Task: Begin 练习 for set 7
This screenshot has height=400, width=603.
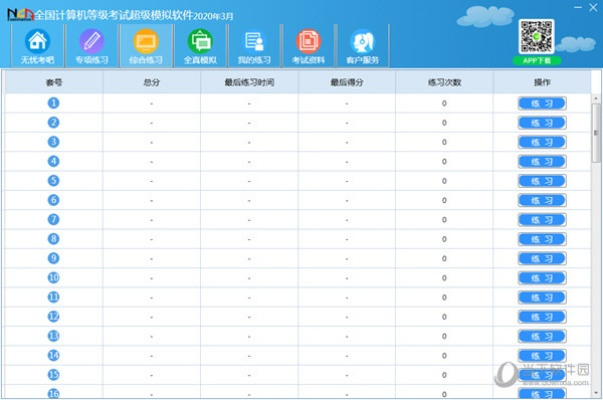Action: (542, 220)
